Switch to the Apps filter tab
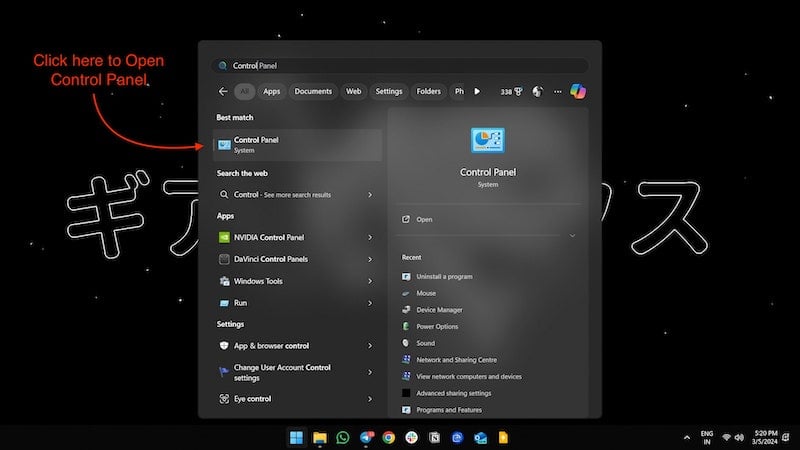 coord(271,91)
